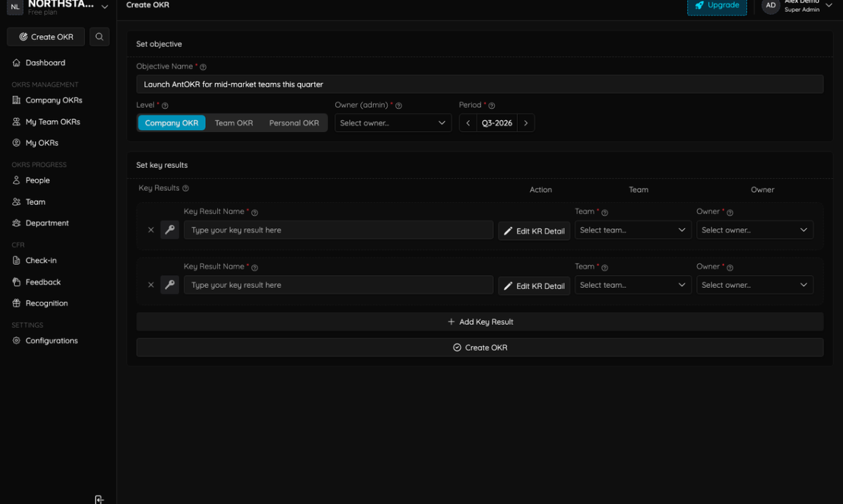Viewport: 843px width, 504px height.
Task: Click the Objective Name help icon
Action: coord(203,67)
